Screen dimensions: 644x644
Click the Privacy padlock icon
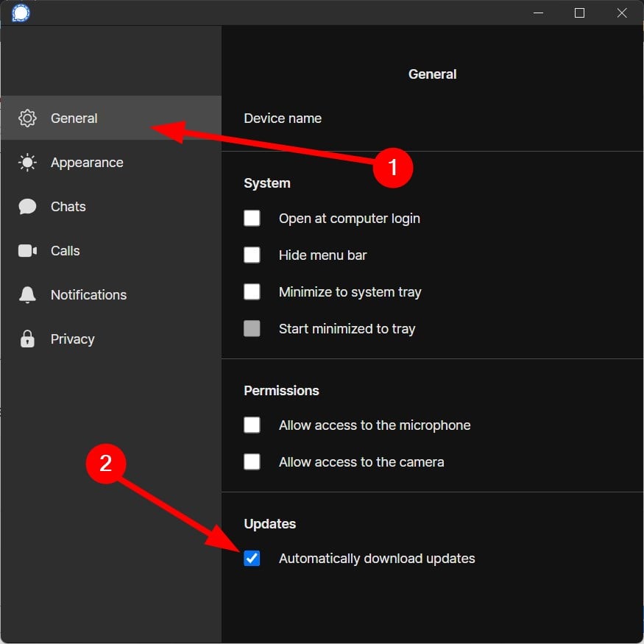(27, 339)
